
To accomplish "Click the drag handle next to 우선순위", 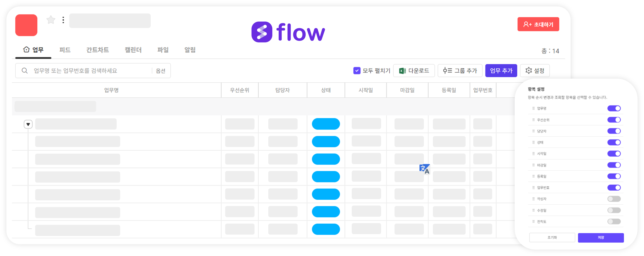I will [x=533, y=120].
